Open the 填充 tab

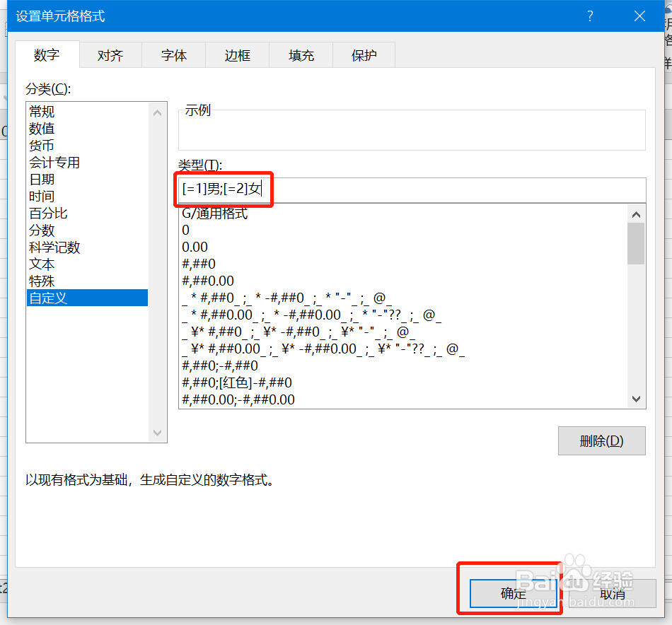301,54
